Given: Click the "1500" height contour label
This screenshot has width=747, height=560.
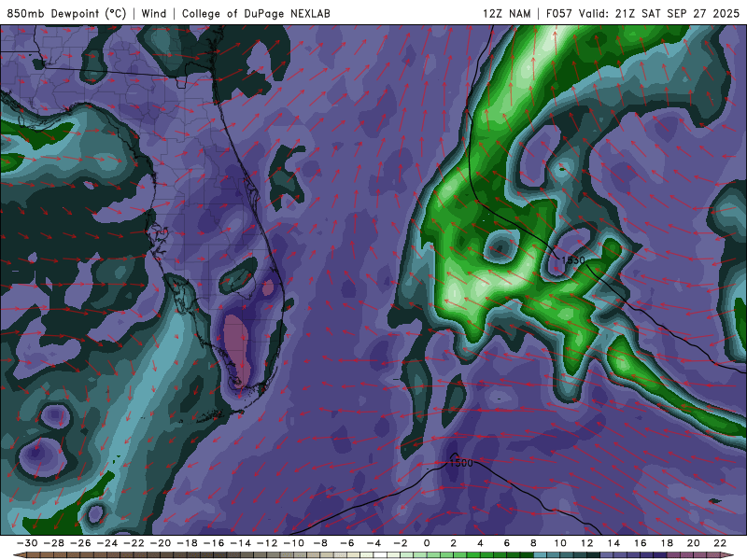Looking at the screenshot, I should 461,463.
